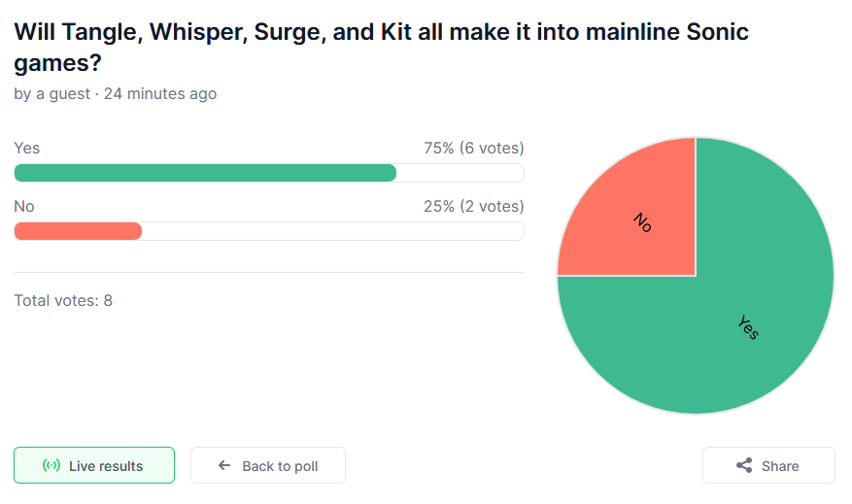Click the "25% (2 votes)" result text
This screenshot has width=852, height=504.
pyautogui.click(x=473, y=207)
